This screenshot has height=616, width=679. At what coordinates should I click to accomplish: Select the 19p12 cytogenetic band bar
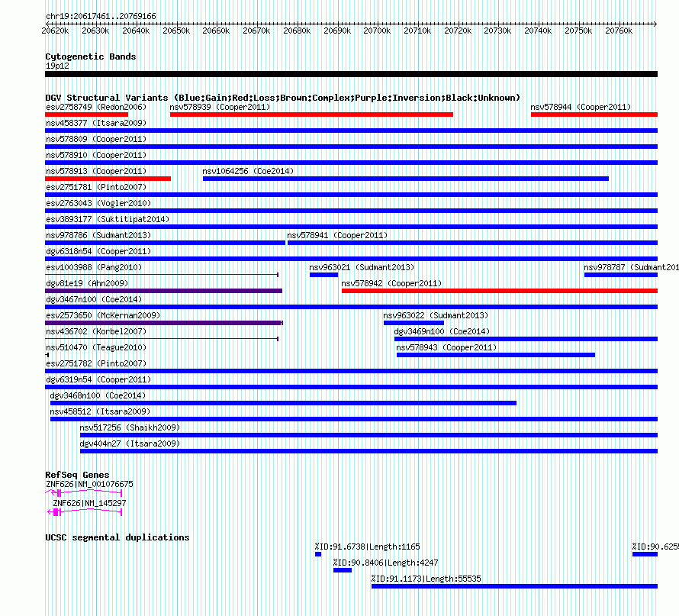click(351, 74)
